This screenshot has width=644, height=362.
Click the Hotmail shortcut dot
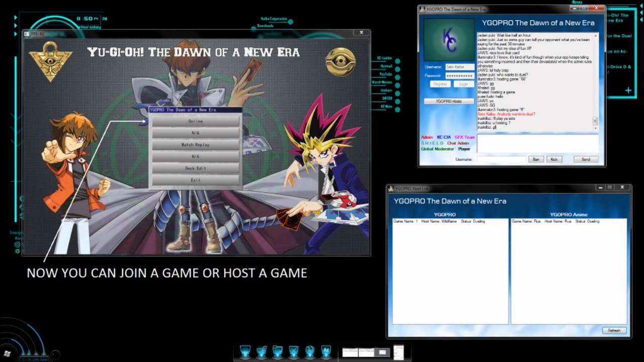397,69
